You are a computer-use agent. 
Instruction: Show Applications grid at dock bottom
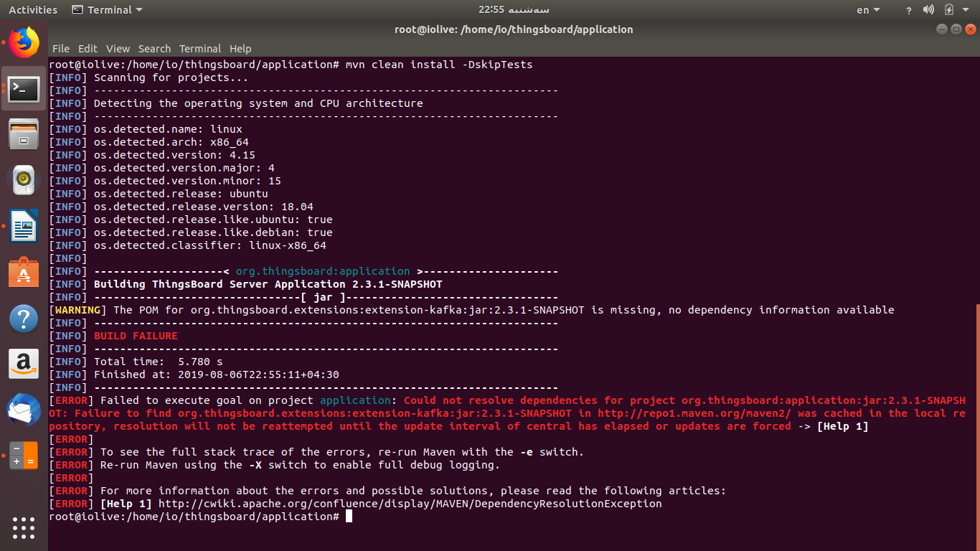[24, 527]
